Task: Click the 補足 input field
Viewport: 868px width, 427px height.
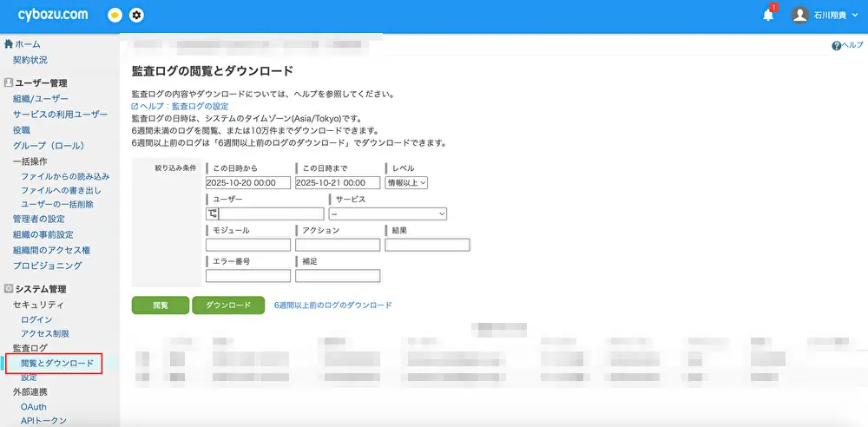Action: click(338, 276)
